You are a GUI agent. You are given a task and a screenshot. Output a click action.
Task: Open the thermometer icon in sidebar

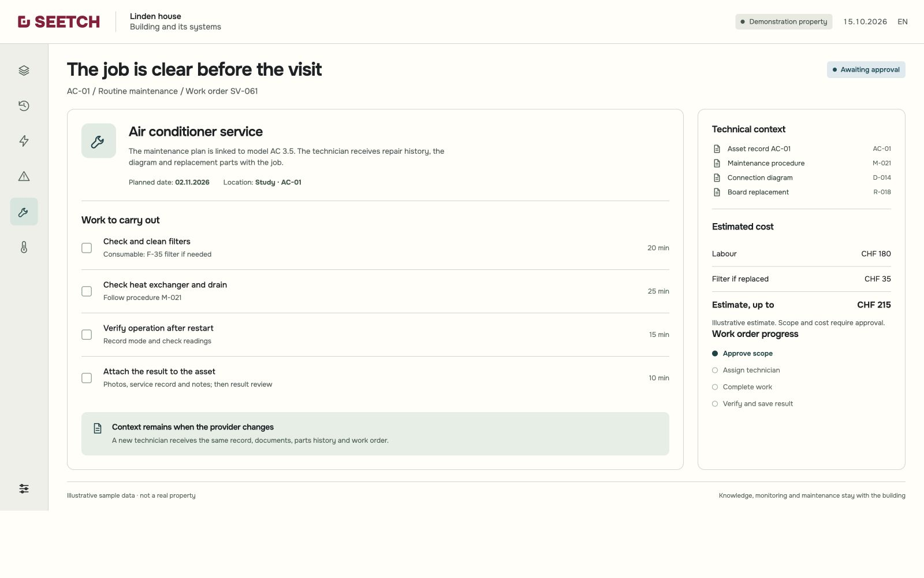tap(24, 247)
